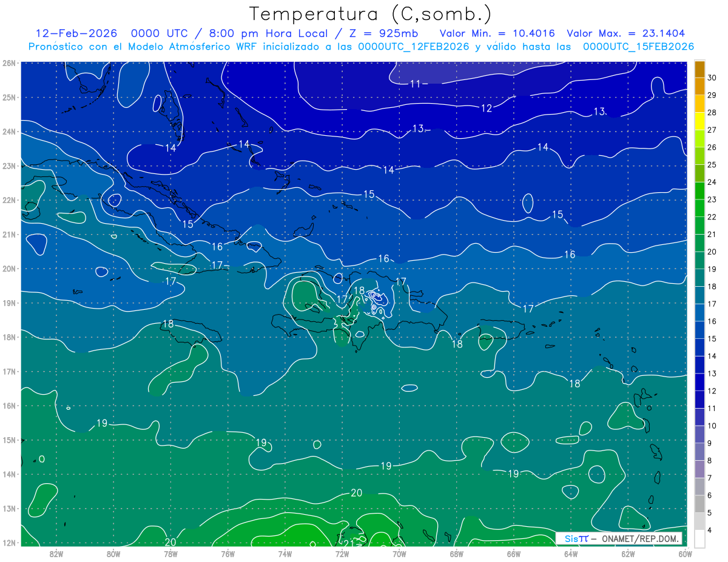Click the white swatch at color scale bottom
Image resolution: width=728 pixels, height=562 pixels.
tap(699, 538)
